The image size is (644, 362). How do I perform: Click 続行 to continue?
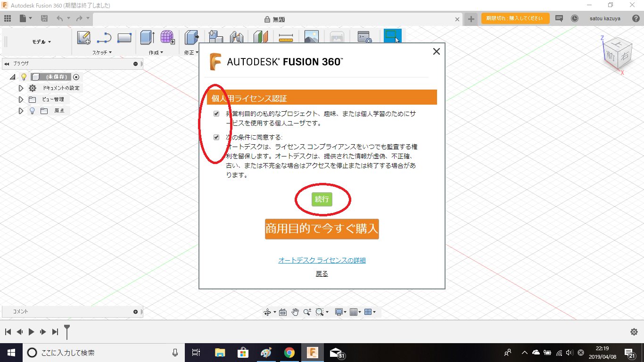tap(322, 199)
